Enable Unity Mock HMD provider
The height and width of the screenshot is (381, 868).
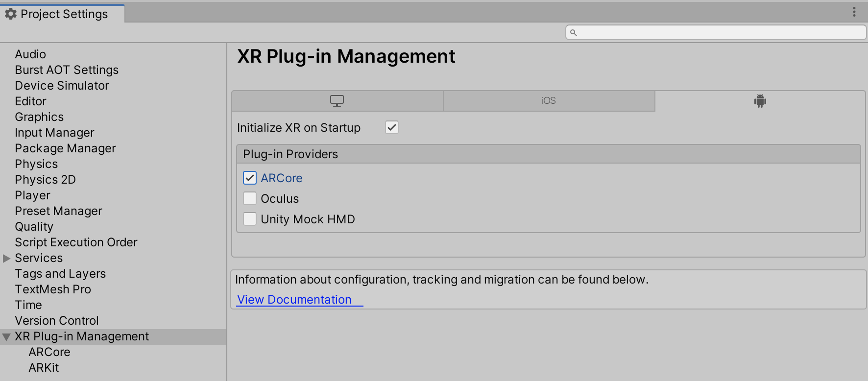pyautogui.click(x=250, y=219)
